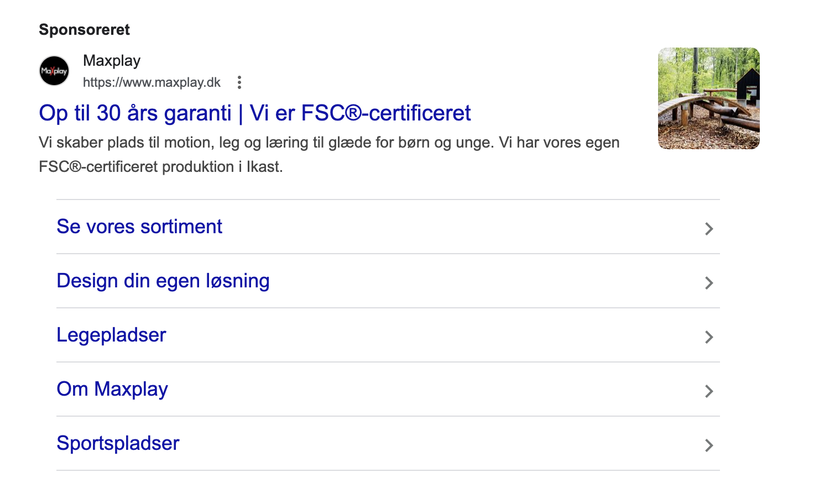Open the three-dot ad options menu
Viewport: 814px width, 504px height.
pos(239,82)
